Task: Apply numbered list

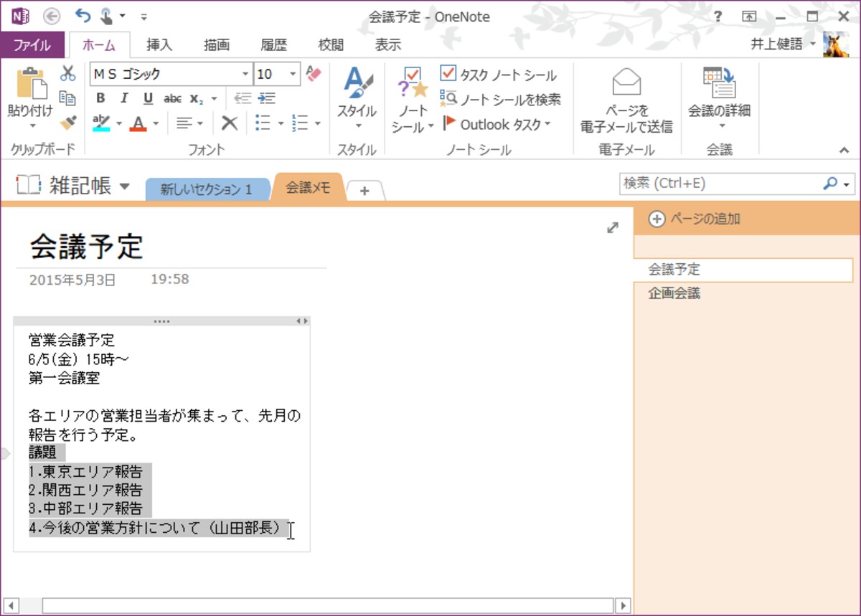Action: pos(300,123)
